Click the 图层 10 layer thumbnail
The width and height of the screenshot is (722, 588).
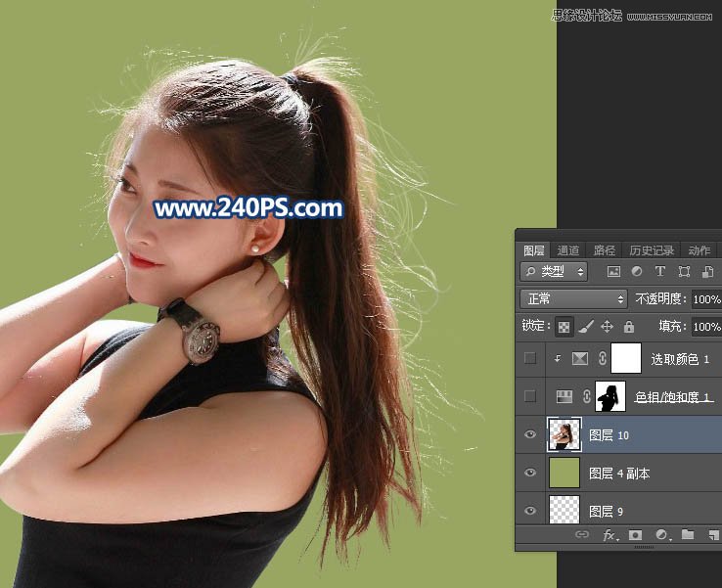pyautogui.click(x=564, y=434)
